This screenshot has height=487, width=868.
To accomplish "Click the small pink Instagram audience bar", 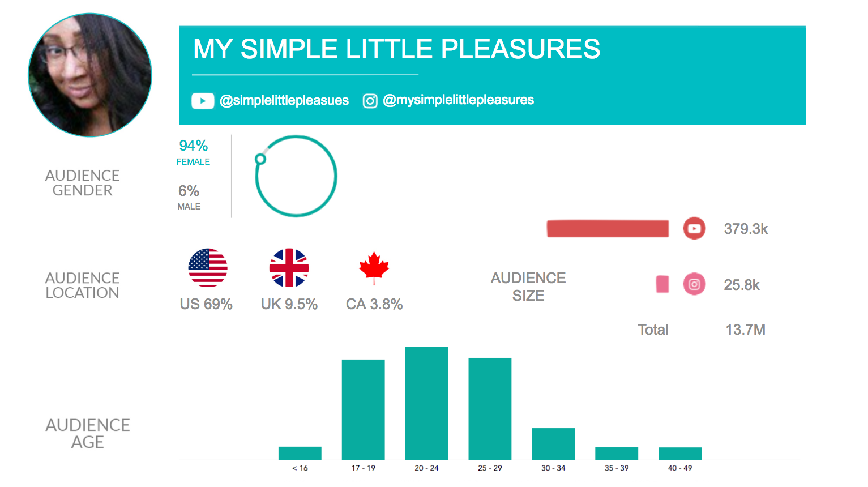I will pyautogui.click(x=662, y=284).
